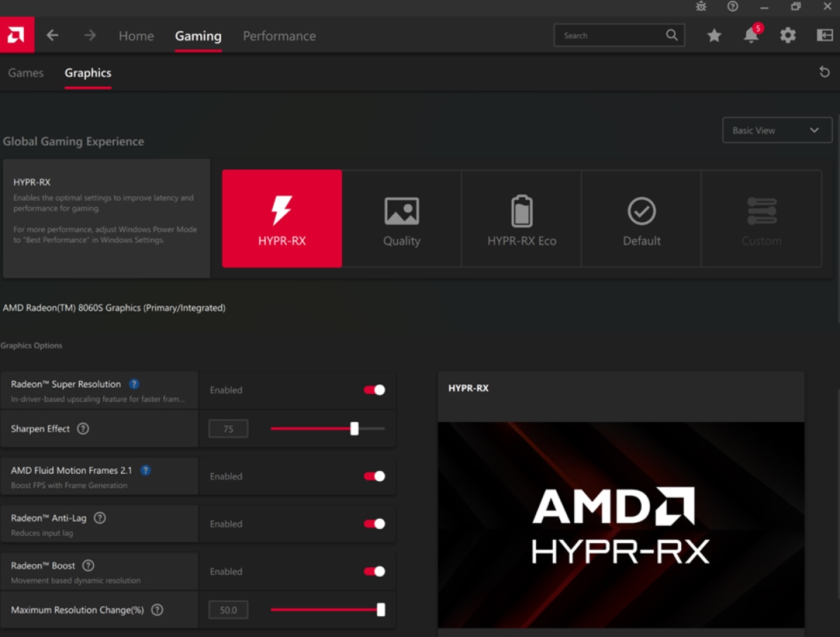840x637 pixels.
Task: Open the Performance tab
Action: (x=279, y=36)
